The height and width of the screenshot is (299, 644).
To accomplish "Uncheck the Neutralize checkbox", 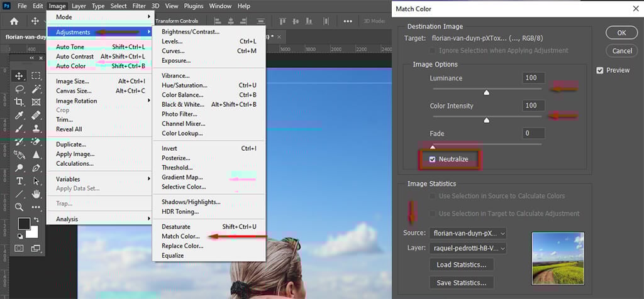I will click(x=432, y=160).
